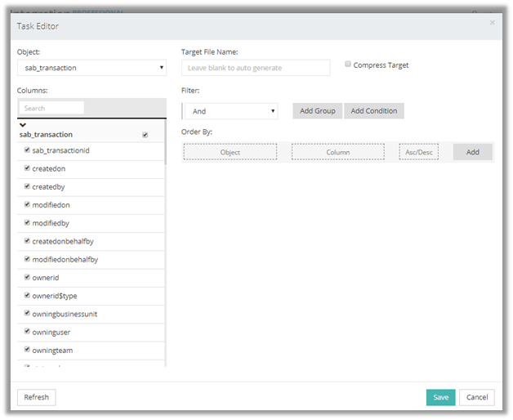The width and height of the screenshot is (513, 420).
Task: Focus the Columns search box
Action: point(52,108)
